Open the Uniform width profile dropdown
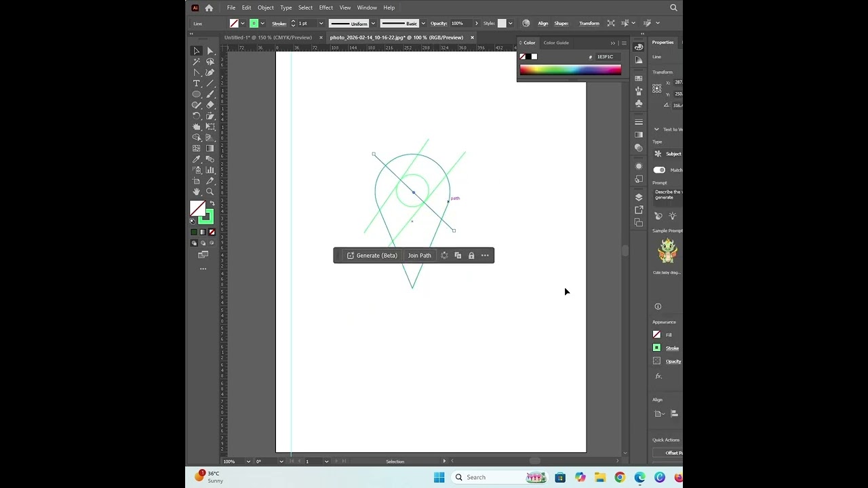Viewport: 868px width, 488px height. coord(373,23)
